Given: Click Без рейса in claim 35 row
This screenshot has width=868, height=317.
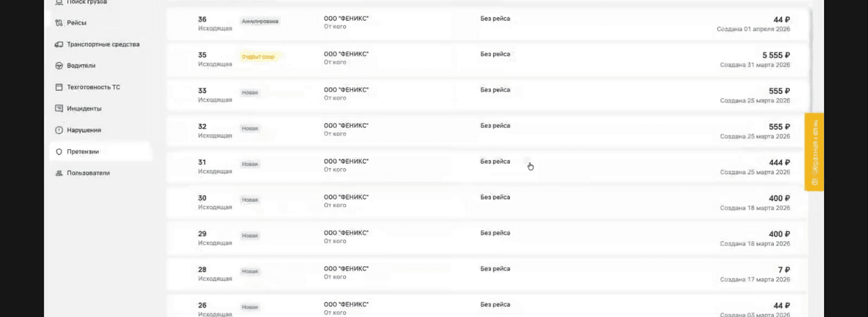Looking at the screenshot, I should coord(495,54).
